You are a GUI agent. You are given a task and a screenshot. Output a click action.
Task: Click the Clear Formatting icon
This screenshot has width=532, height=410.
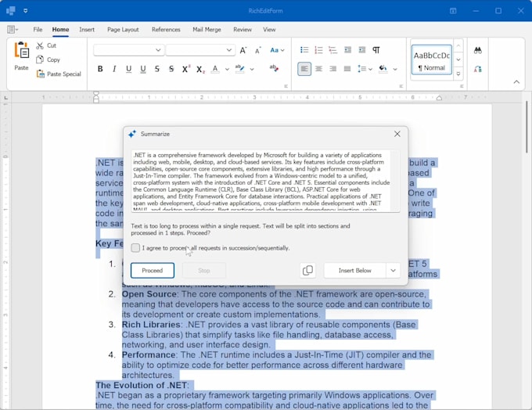[274, 68]
